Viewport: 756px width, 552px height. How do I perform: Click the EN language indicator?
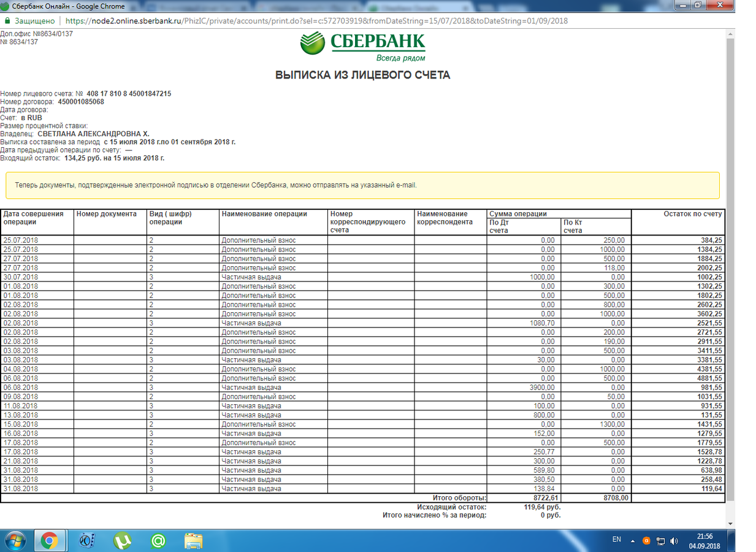pyautogui.click(x=617, y=540)
